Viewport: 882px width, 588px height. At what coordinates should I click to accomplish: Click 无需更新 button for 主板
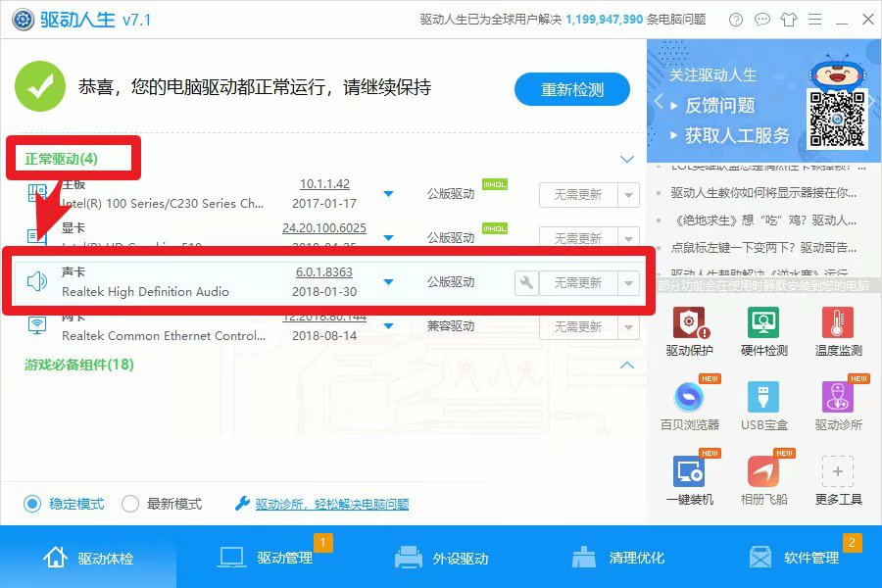[x=578, y=195]
